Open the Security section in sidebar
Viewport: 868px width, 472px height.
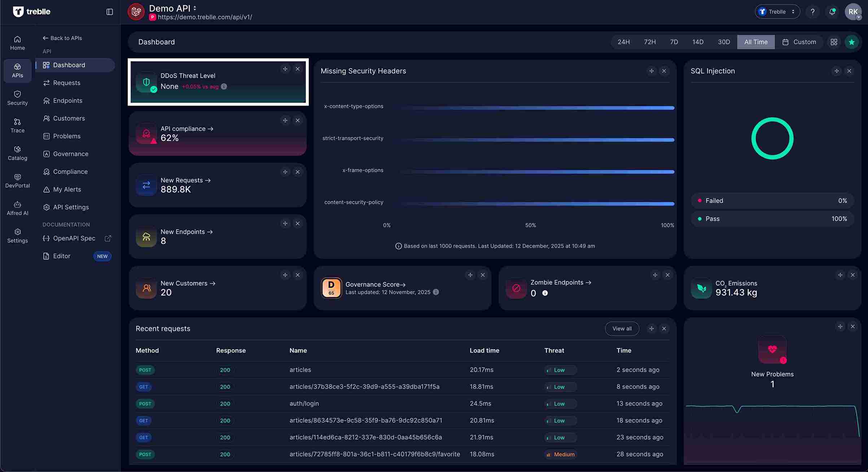(x=17, y=98)
